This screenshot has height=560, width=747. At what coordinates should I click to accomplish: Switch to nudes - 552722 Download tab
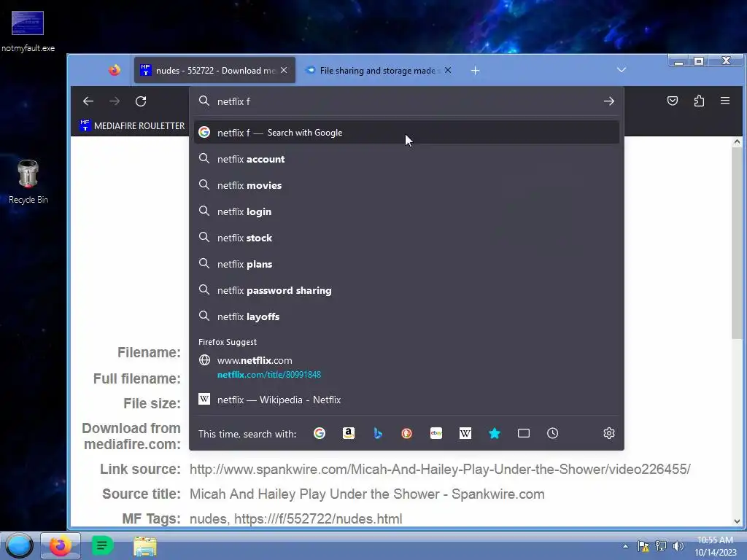pyautogui.click(x=215, y=71)
